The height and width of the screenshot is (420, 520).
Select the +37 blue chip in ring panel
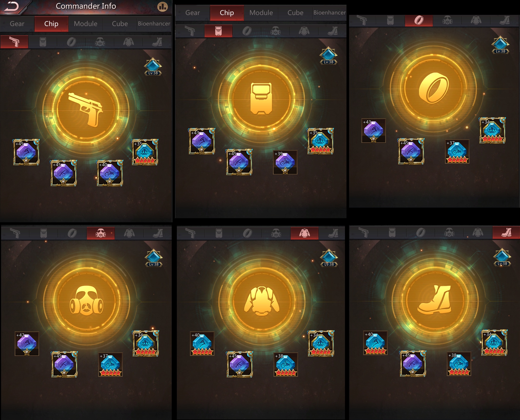tap(457, 152)
